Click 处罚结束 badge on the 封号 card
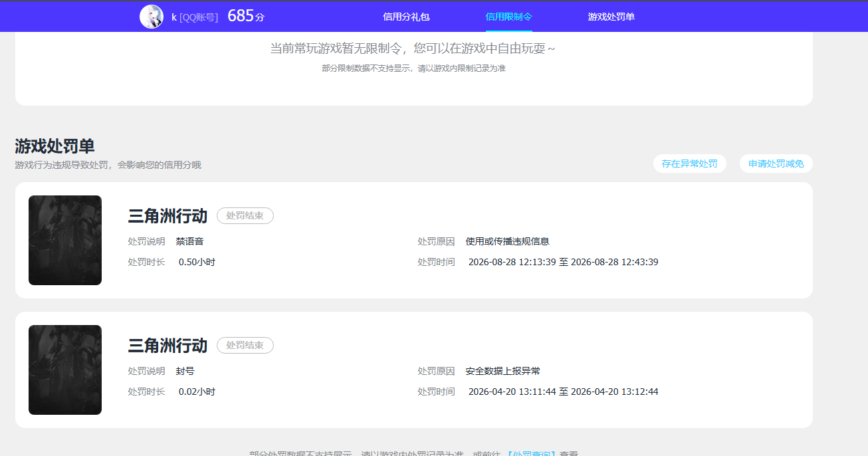The width and height of the screenshot is (868, 456). (x=245, y=346)
